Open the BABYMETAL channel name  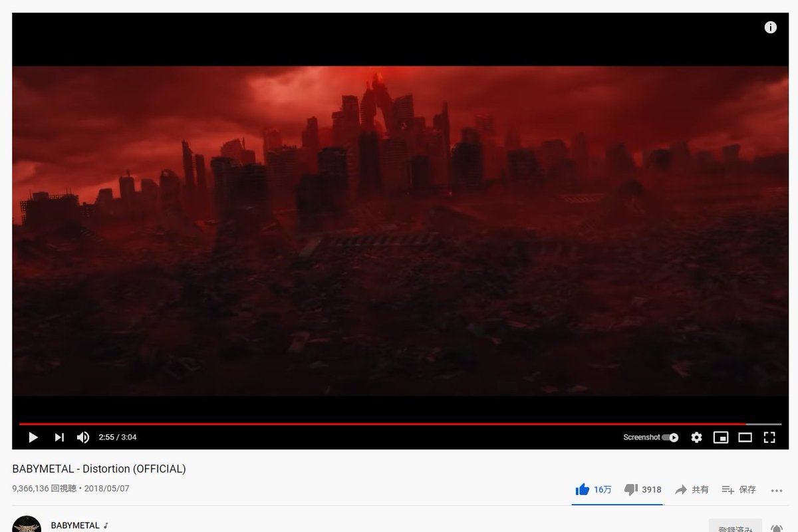(75, 525)
